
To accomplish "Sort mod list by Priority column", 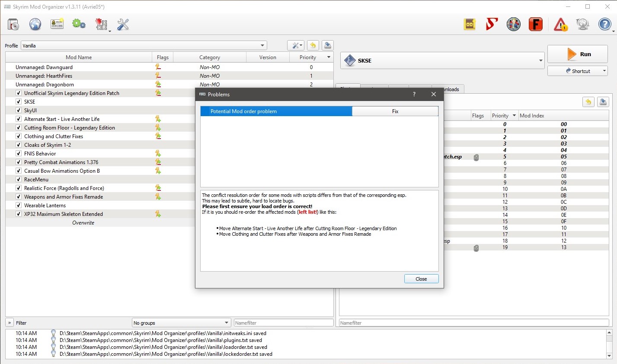I will point(312,57).
